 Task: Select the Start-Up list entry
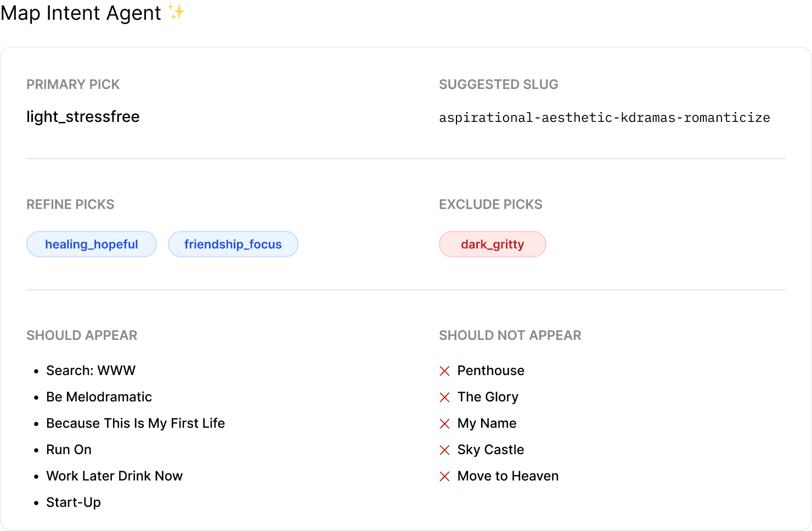point(74,502)
